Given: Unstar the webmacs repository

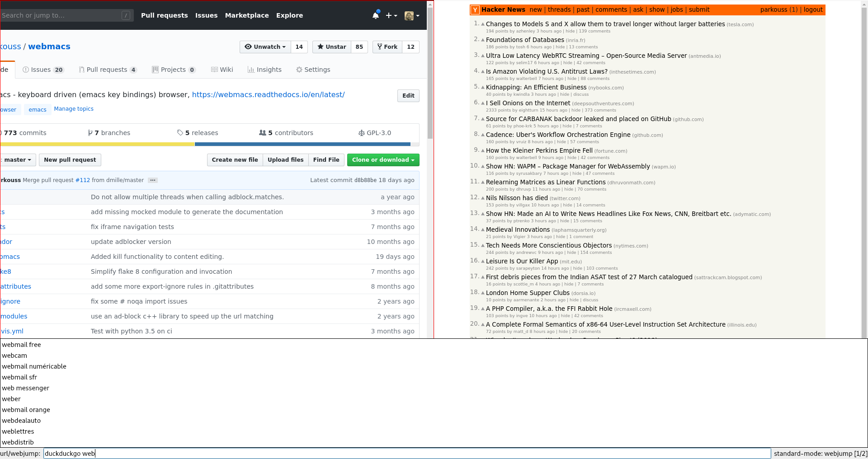Looking at the screenshot, I should 331,47.
